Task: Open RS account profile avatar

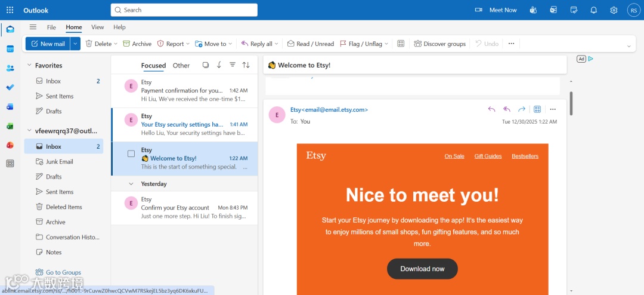Action: [x=633, y=10]
